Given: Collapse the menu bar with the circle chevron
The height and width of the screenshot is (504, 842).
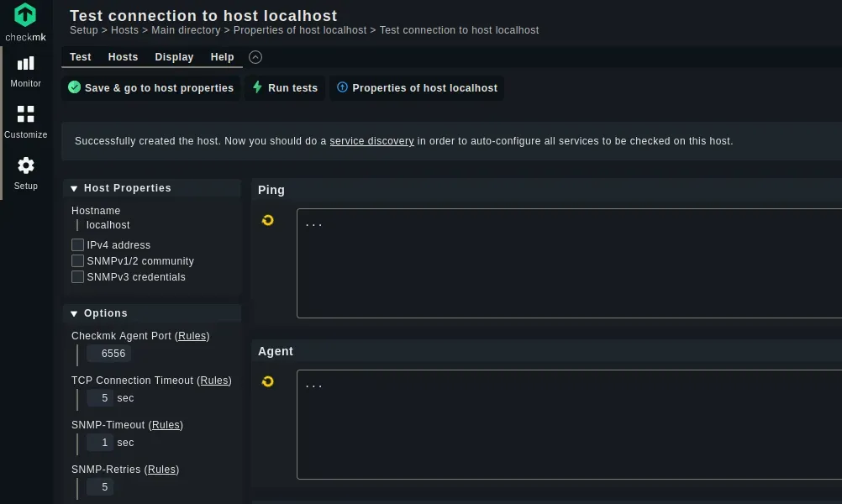Looking at the screenshot, I should tap(255, 57).
